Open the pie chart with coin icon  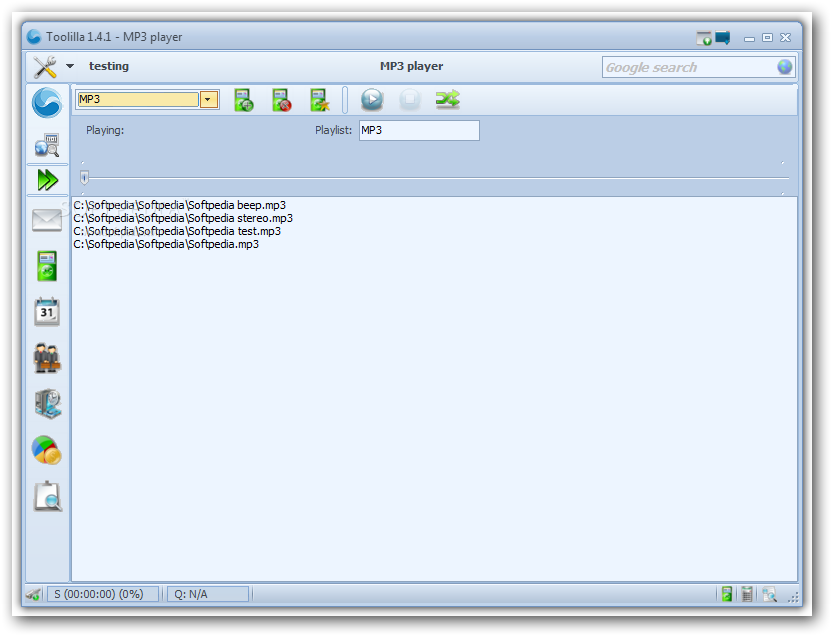coord(47,450)
